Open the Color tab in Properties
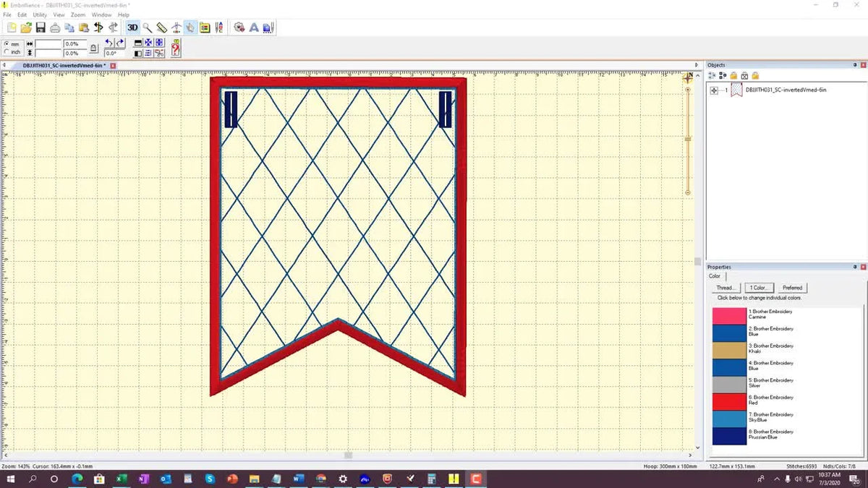 tap(715, 276)
